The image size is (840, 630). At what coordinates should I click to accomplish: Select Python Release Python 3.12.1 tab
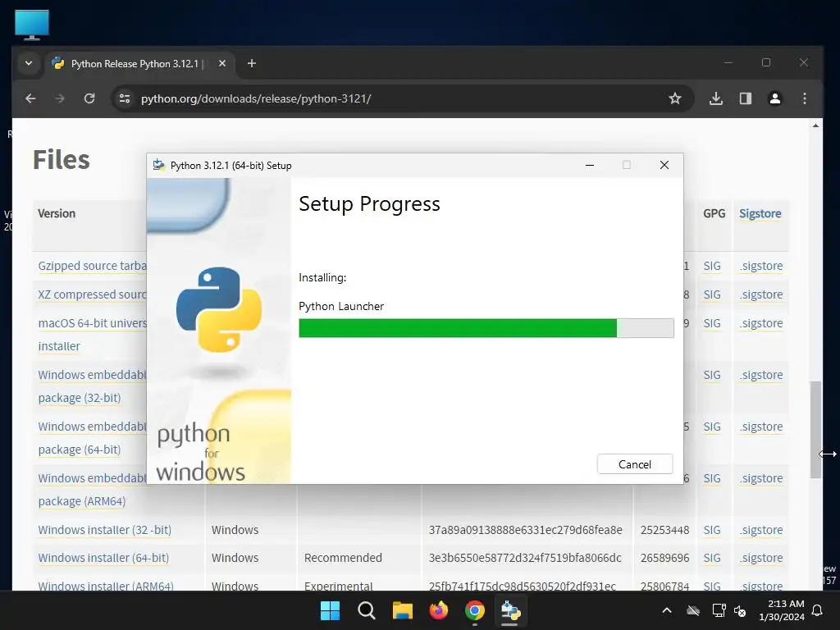coord(137,64)
